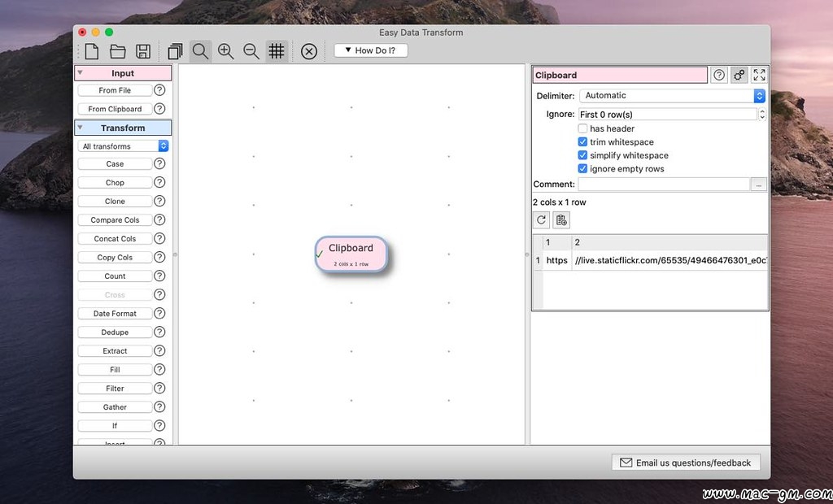Select row 1 header in data table

pyautogui.click(x=538, y=260)
